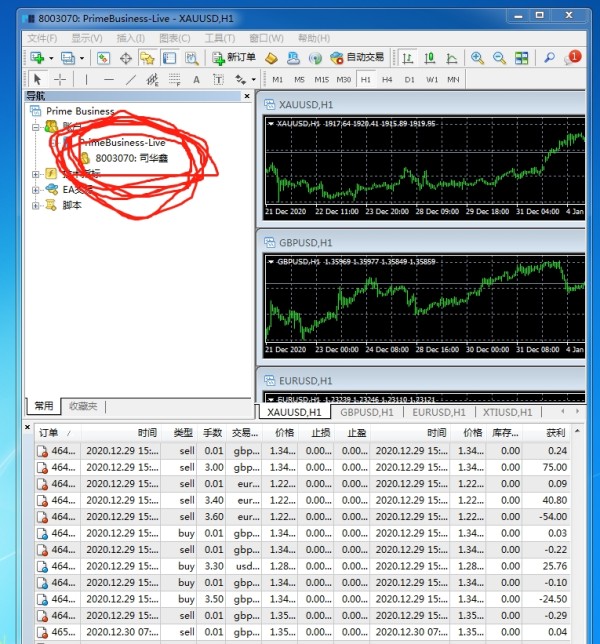Open the 帮助(H) menu

point(314,38)
